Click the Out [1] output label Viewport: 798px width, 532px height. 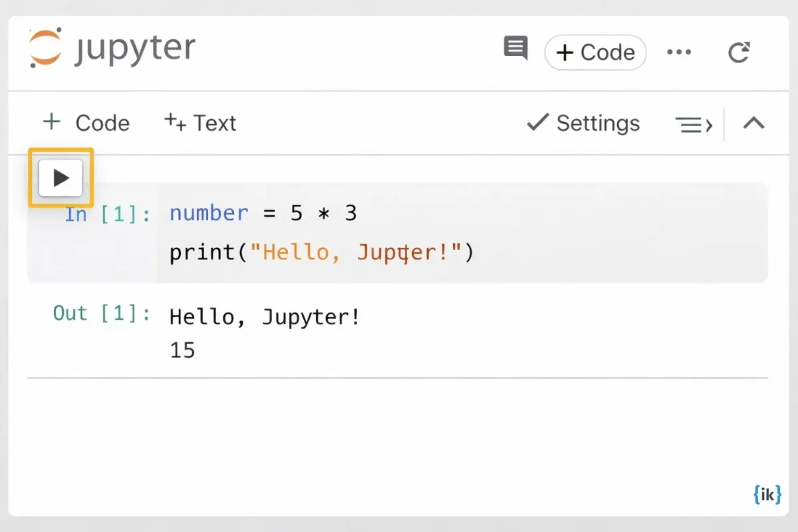tap(100, 313)
